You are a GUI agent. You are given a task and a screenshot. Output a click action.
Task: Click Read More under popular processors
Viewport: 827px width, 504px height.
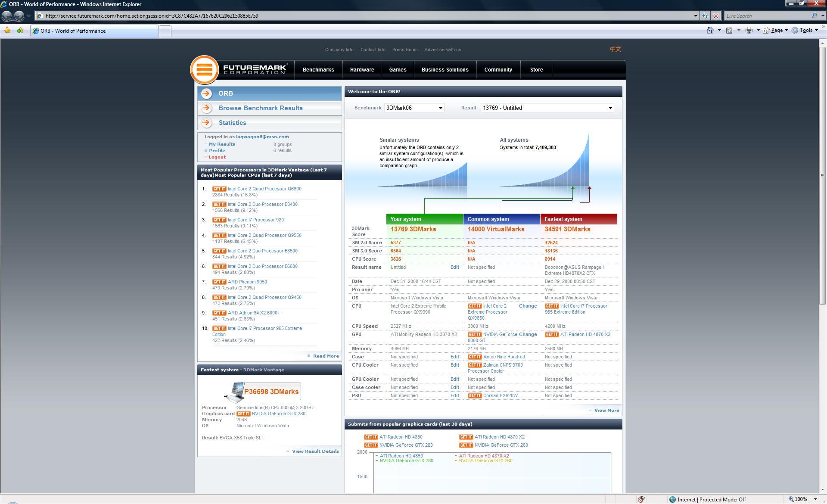[x=326, y=356]
